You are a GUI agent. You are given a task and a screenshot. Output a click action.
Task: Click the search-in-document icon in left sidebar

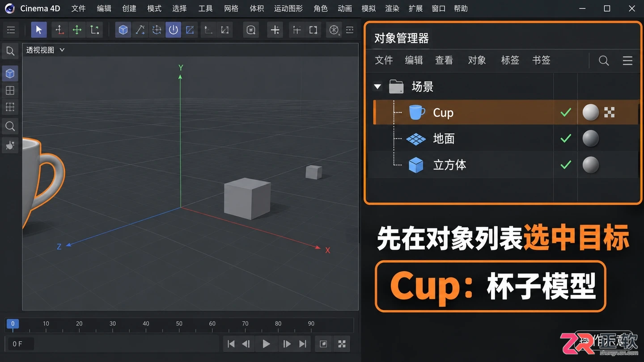[x=10, y=51]
